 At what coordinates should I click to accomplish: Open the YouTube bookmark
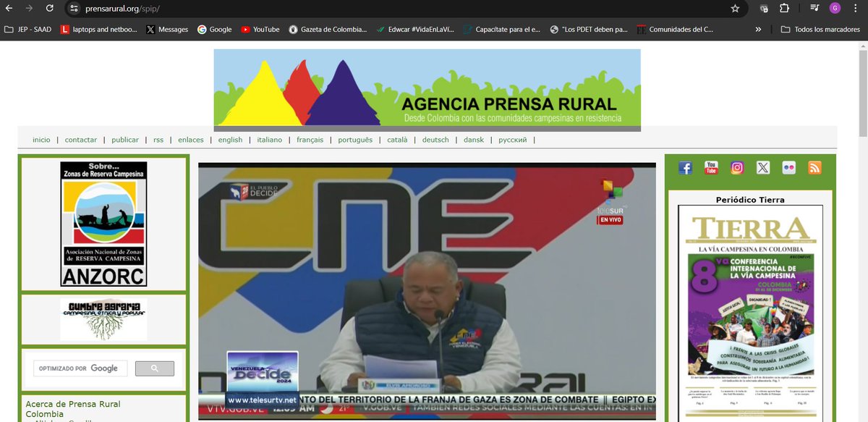[x=260, y=30]
